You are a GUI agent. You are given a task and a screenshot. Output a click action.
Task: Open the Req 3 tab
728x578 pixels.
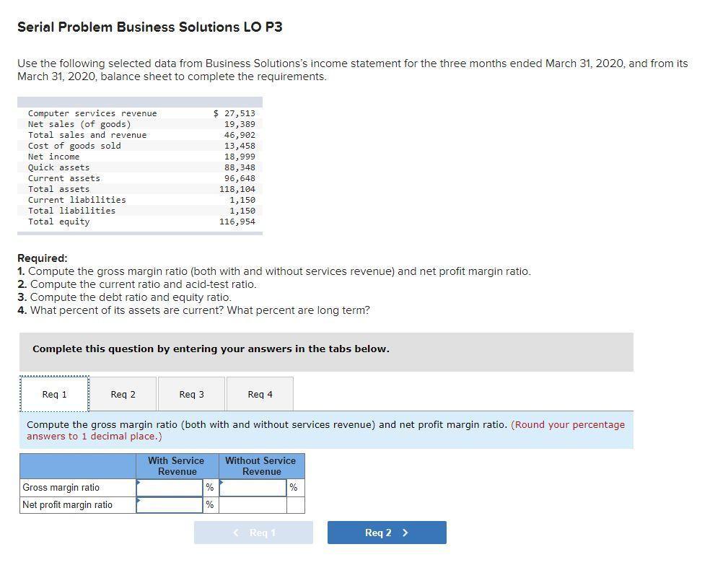coord(191,393)
